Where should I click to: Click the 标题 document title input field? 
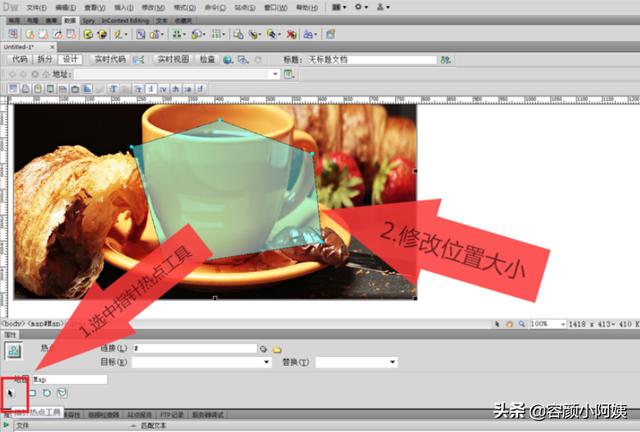[371, 60]
